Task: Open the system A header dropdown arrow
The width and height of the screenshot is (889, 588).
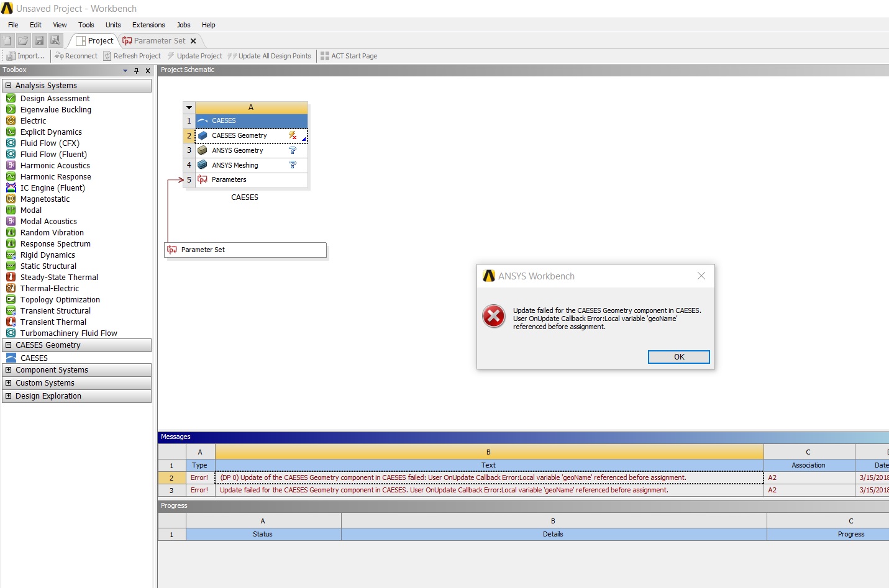Action: [x=189, y=107]
